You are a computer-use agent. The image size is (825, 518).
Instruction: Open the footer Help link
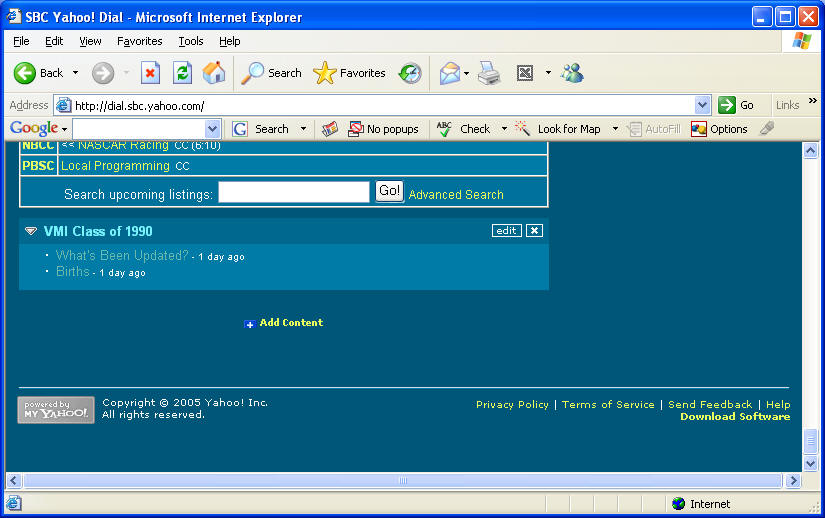coord(778,404)
